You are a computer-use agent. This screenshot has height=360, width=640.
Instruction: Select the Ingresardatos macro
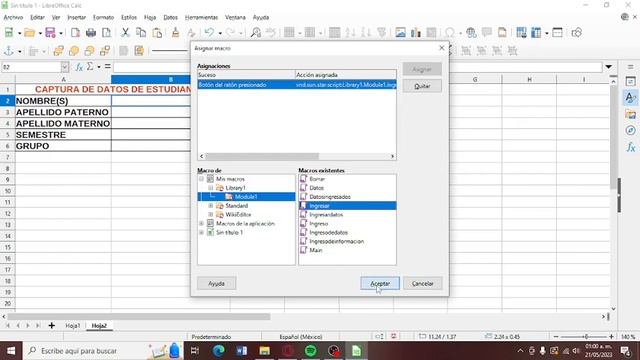[x=326, y=215]
